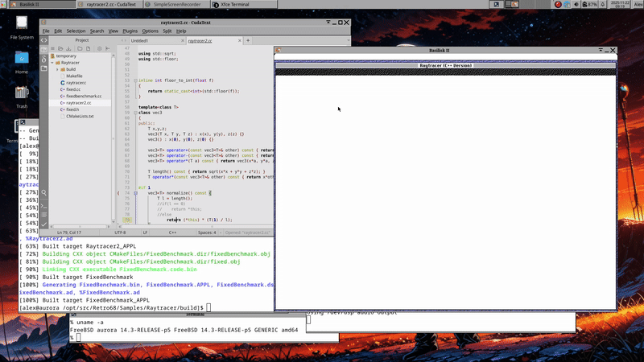
Task: Collapse fold marker at line 53
Action: tap(135, 80)
